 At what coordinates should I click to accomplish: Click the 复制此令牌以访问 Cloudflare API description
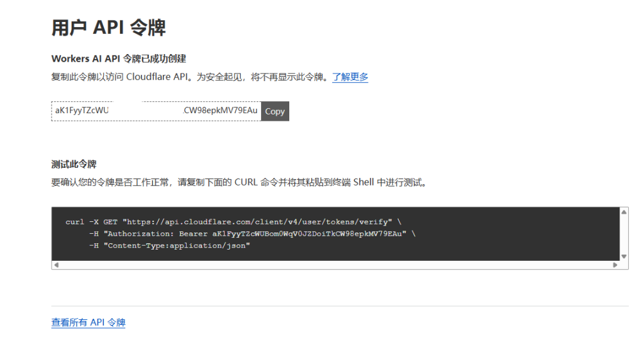click(x=189, y=77)
